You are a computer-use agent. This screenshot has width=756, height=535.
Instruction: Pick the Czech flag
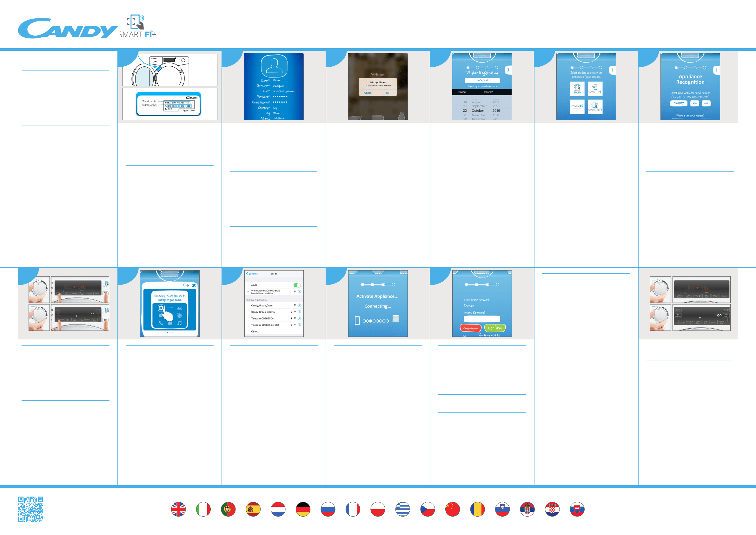(x=428, y=509)
